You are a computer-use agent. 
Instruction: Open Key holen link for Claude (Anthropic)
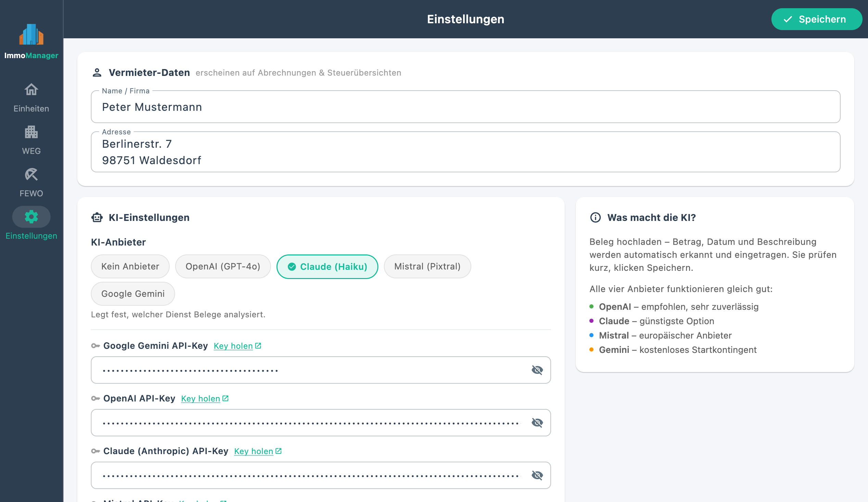coord(254,451)
